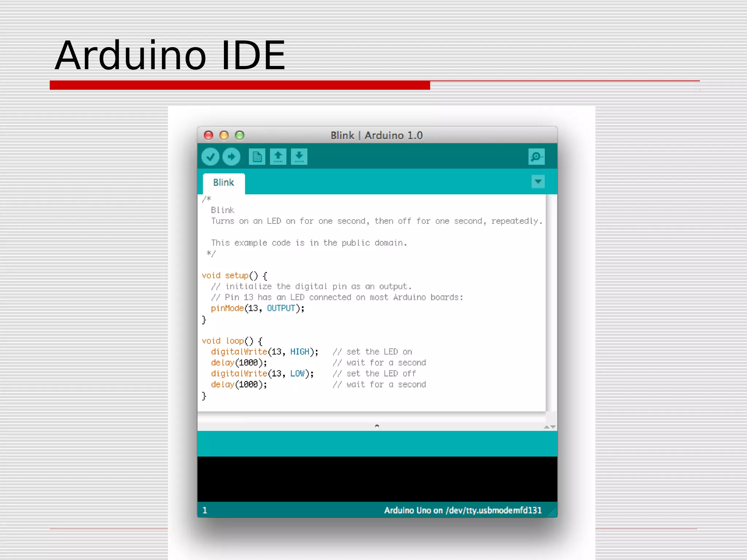This screenshot has width=747, height=560.
Task: Click 'digitalWrite(13, LOW);' in the code
Action: [262, 374]
